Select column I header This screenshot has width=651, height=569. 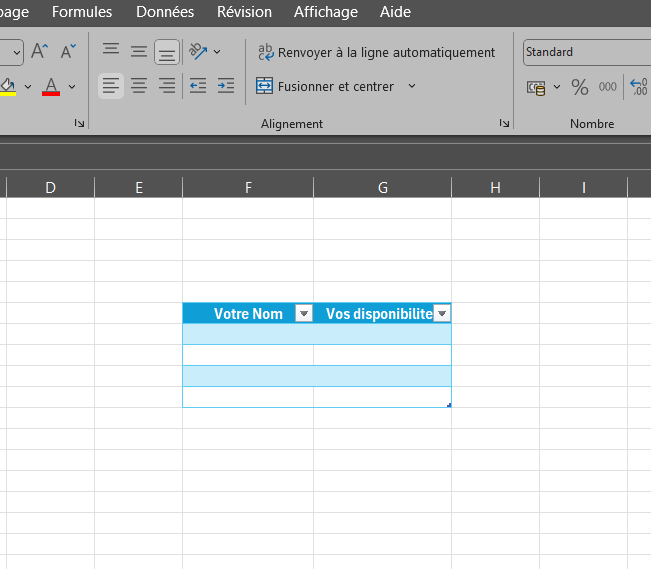click(x=583, y=187)
